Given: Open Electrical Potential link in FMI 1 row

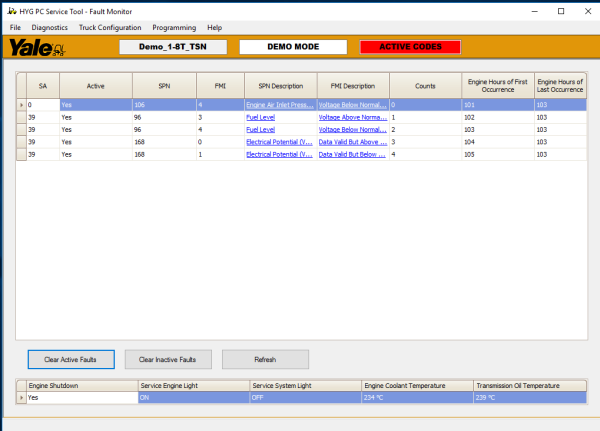Looking at the screenshot, I should [279, 155].
